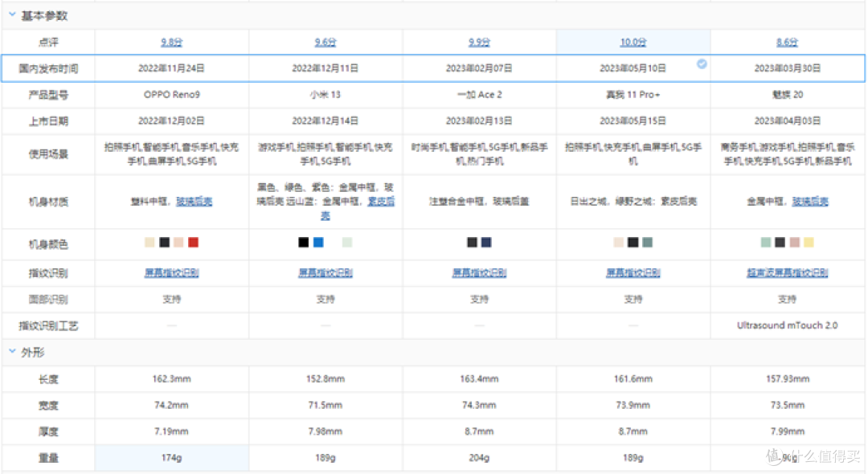Open the 9.6分 review score link
868x474 pixels.
click(325, 42)
